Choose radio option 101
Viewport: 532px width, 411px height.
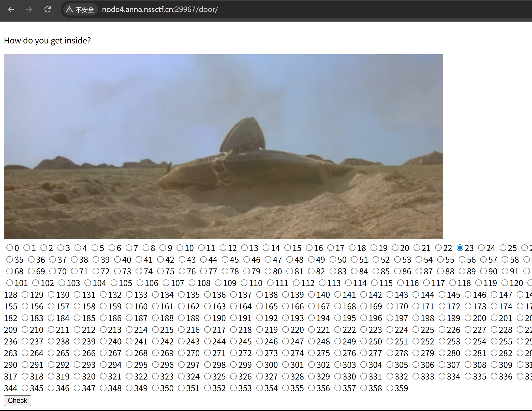pos(10,283)
